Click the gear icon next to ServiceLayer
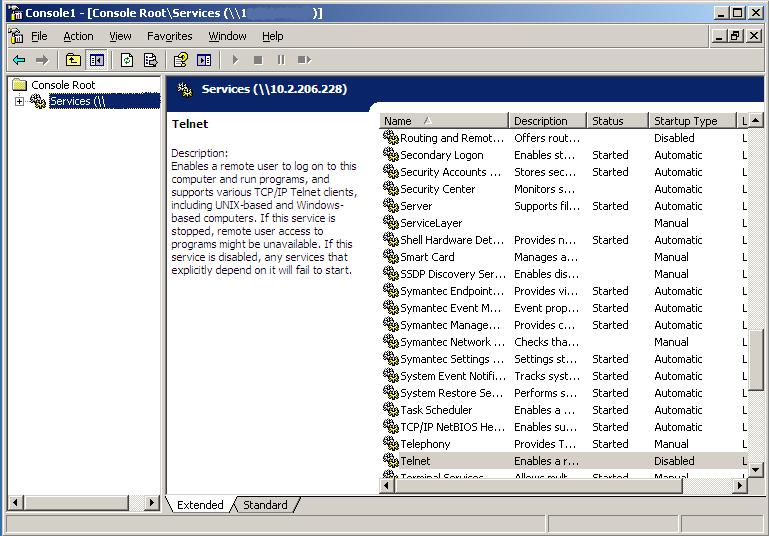Viewport: 769px width, 536px height. click(390, 222)
